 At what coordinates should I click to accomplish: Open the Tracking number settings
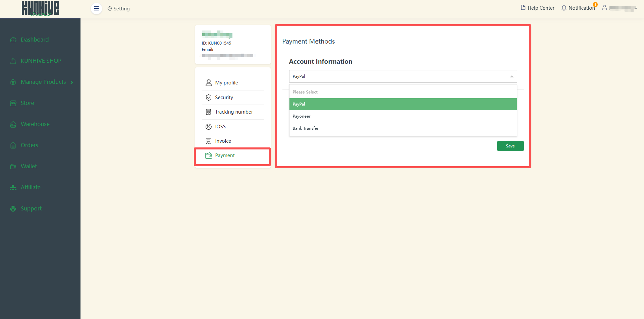(234, 112)
